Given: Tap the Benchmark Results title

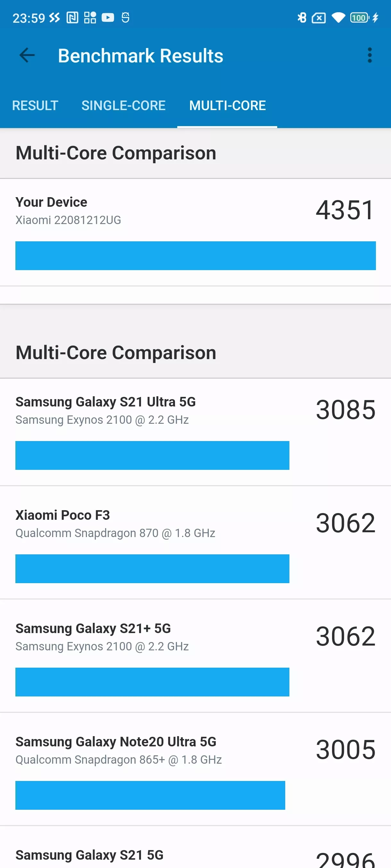Looking at the screenshot, I should click(x=140, y=56).
